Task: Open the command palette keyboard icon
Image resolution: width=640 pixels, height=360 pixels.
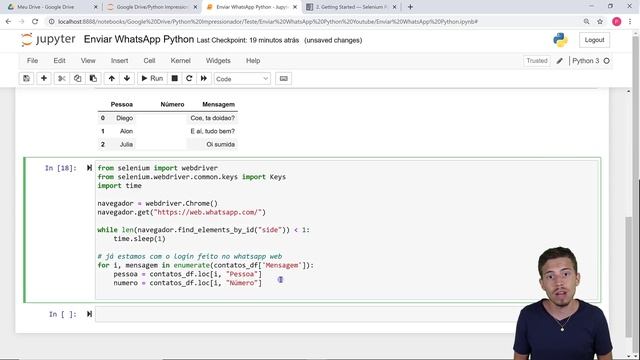Action: 284,78
